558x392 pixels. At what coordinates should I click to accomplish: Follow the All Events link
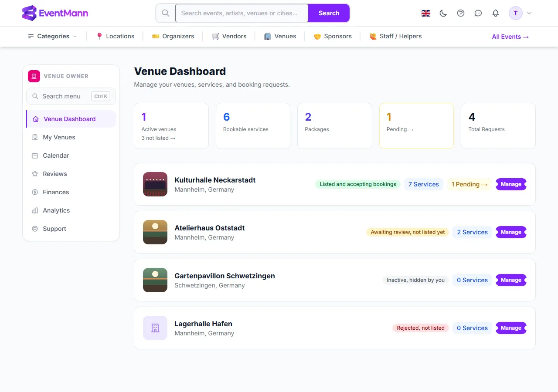point(510,37)
